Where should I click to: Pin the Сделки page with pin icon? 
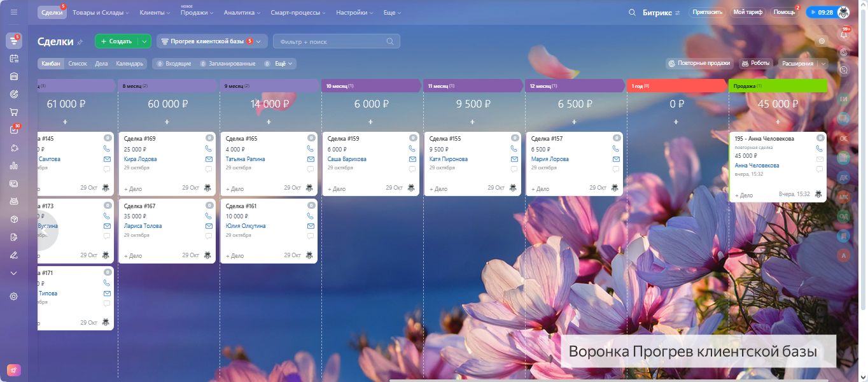pyautogui.click(x=80, y=42)
